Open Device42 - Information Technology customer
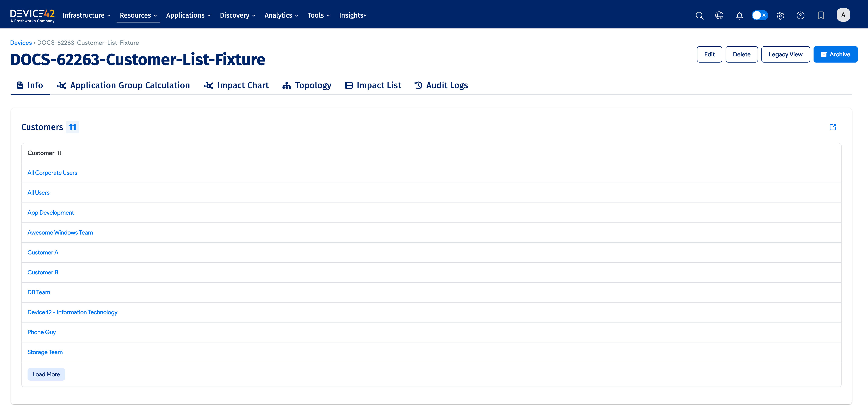This screenshot has width=868, height=419. 72,312
